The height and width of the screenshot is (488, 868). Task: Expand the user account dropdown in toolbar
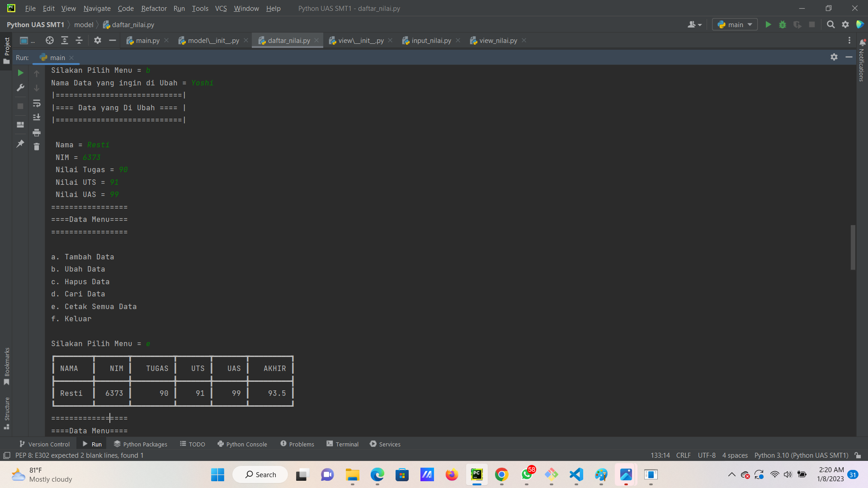[694, 25]
